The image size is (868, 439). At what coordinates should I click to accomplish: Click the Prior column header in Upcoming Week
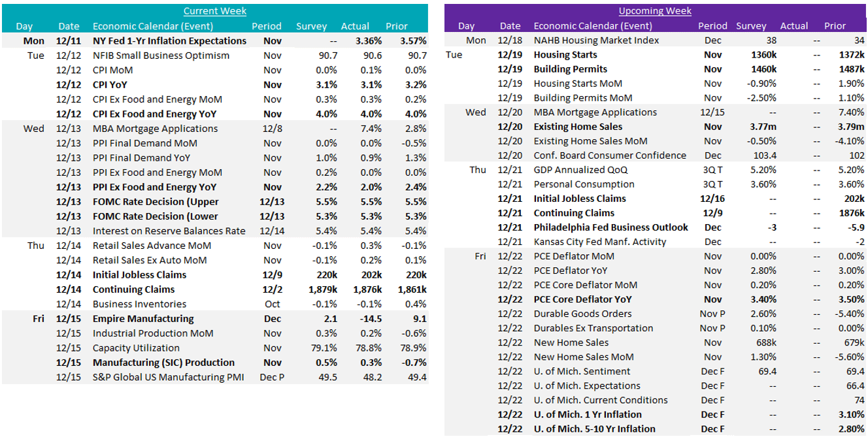click(x=835, y=26)
